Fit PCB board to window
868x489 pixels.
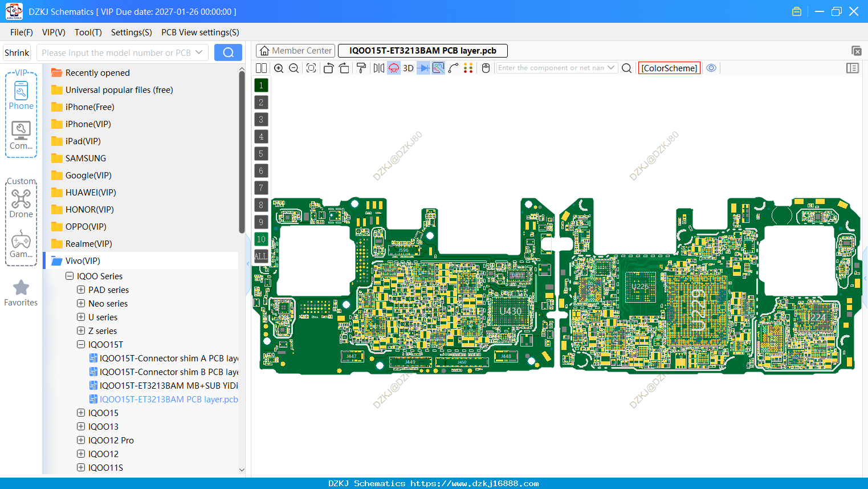click(x=311, y=68)
